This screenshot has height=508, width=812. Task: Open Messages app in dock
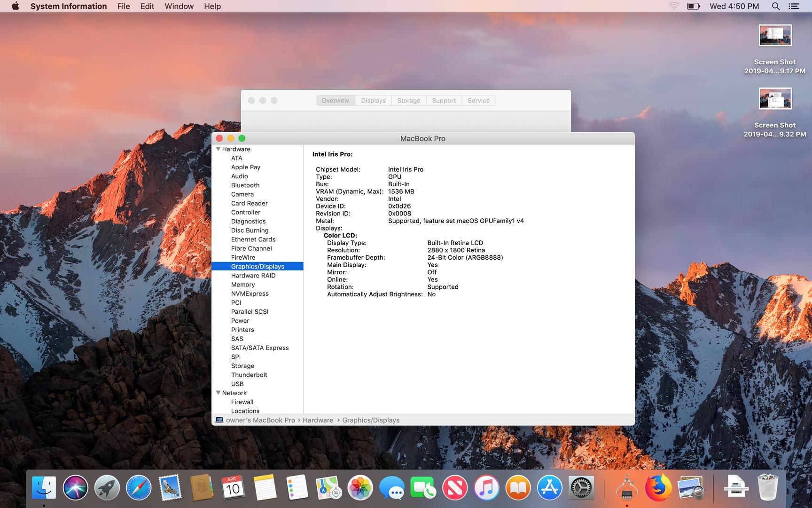[x=392, y=487]
